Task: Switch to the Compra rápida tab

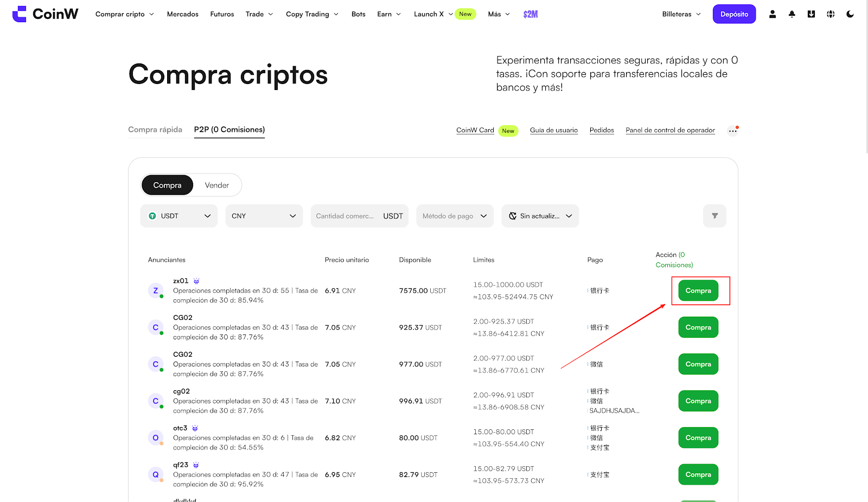Action: [155, 130]
